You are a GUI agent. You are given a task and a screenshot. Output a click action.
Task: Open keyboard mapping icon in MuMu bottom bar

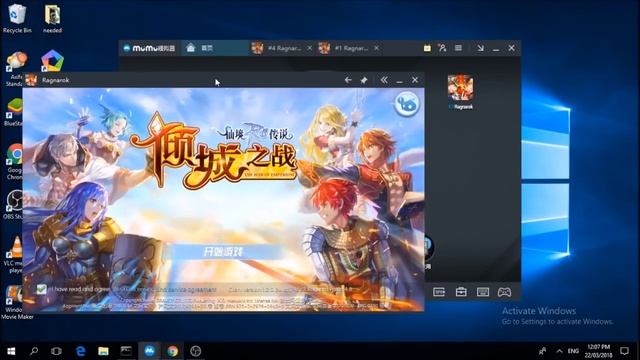(483, 292)
